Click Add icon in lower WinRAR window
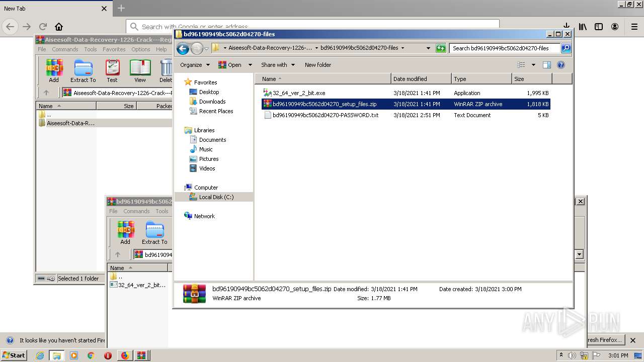644x362 pixels. pos(125,232)
